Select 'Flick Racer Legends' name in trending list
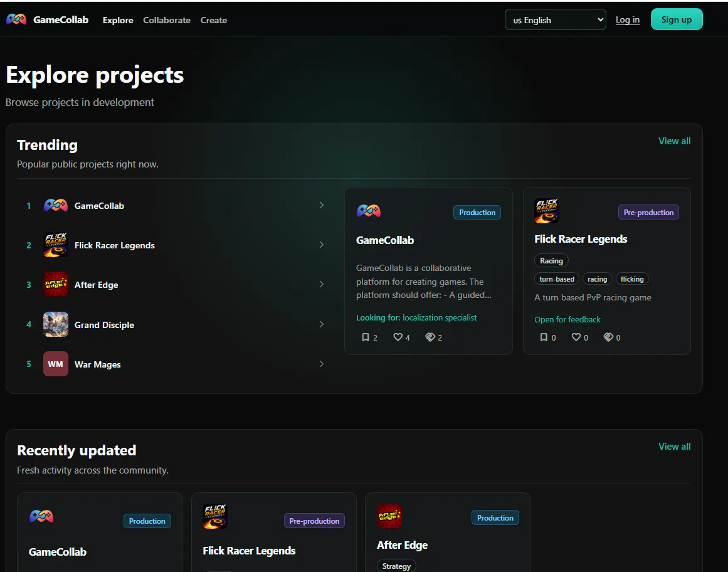This screenshot has height=572, width=728. (x=115, y=245)
